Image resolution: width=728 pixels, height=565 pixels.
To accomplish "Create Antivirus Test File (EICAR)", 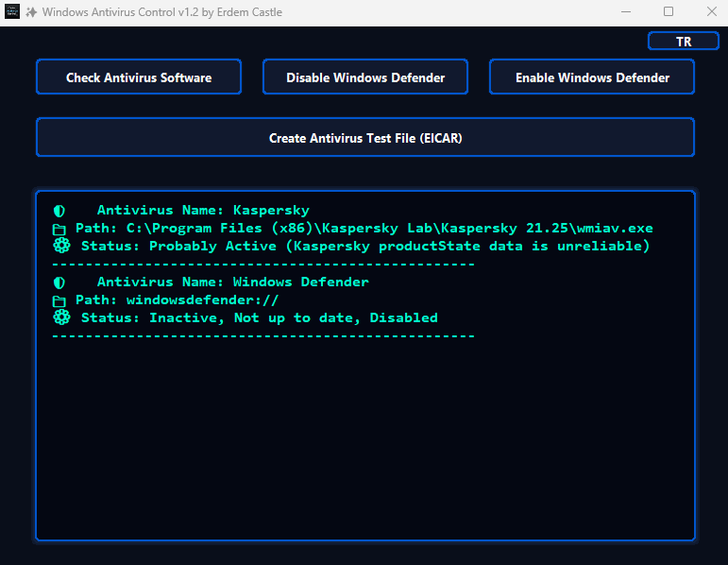I will coord(365,138).
